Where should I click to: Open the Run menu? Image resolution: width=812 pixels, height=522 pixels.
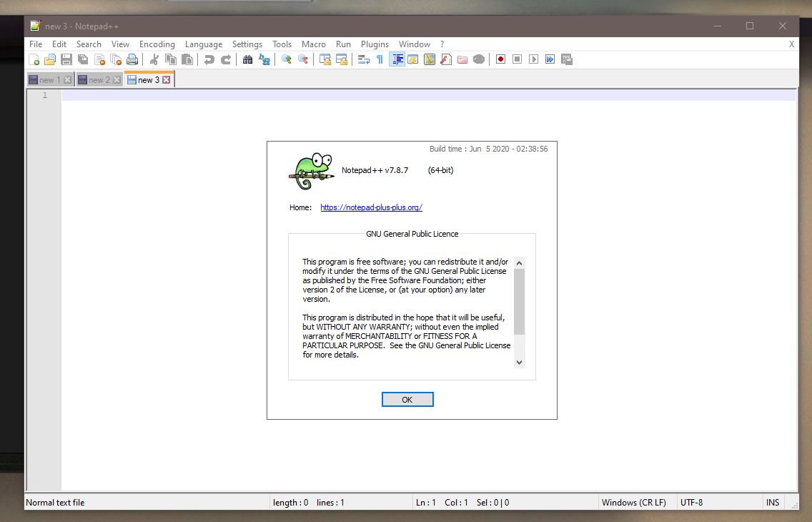tap(343, 44)
